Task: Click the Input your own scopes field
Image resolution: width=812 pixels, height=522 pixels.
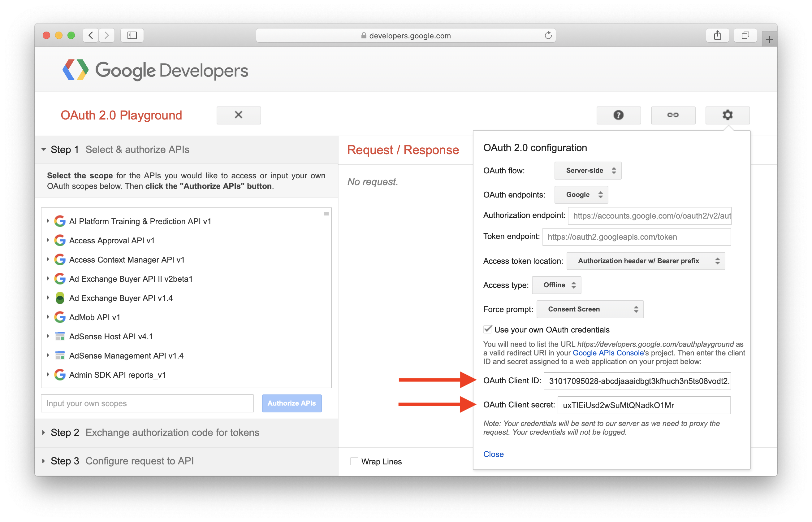Action: click(147, 403)
